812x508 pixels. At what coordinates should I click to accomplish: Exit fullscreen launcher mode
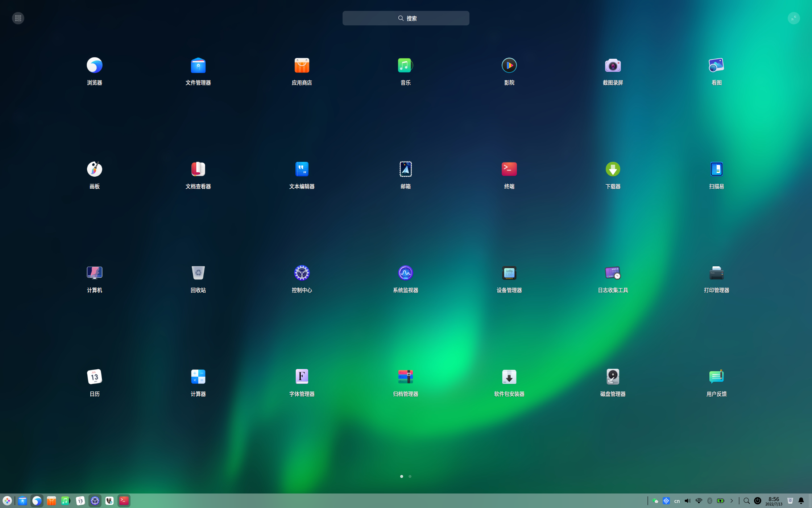coord(794,18)
